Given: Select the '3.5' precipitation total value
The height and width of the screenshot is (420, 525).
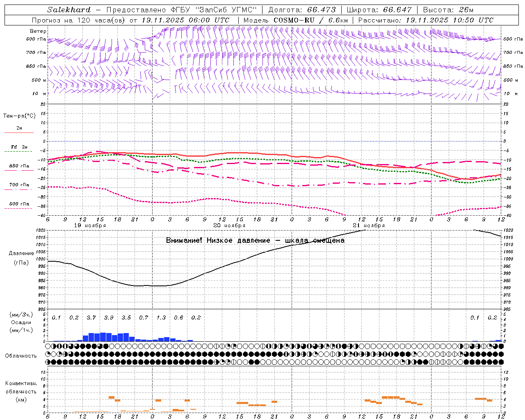Looking at the screenshot, I should [126, 318].
